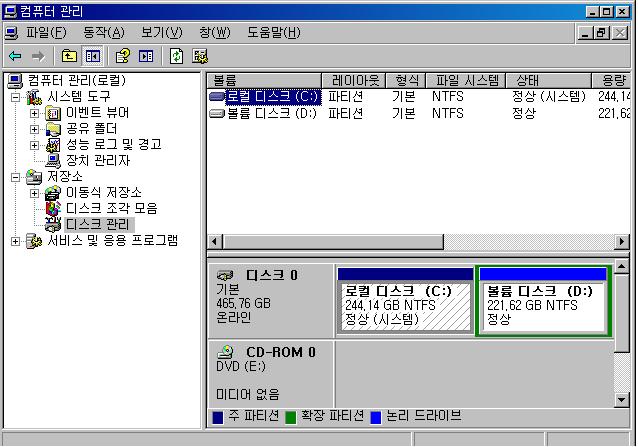Click the 정상 (시스템) status cell
Screen dimensions: 638x447
[x=548, y=97]
